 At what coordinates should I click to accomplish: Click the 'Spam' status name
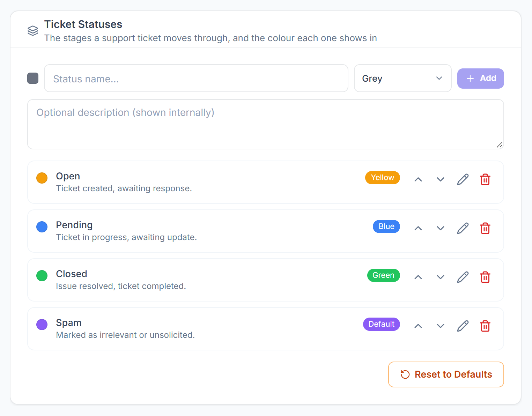pyautogui.click(x=69, y=323)
